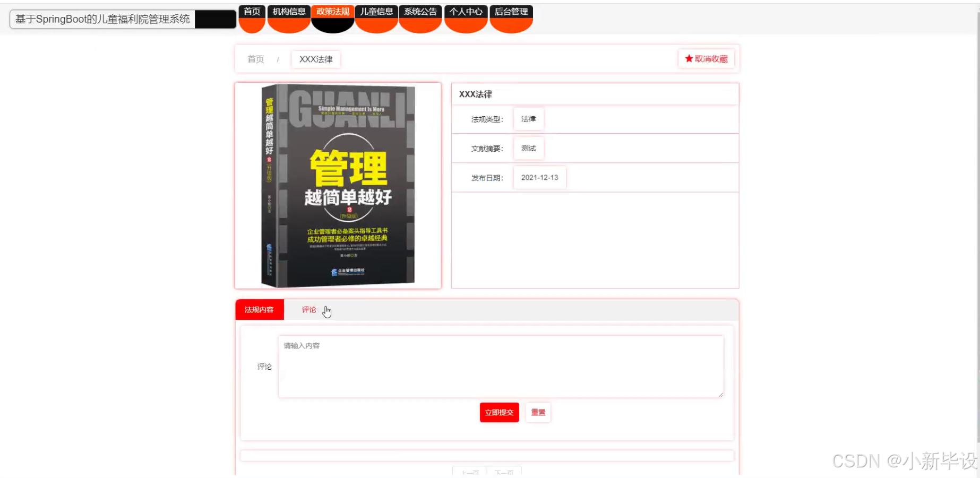This screenshot has width=980, height=478.
Task: Click the 法规类型 label
Action: click(487, 119)
